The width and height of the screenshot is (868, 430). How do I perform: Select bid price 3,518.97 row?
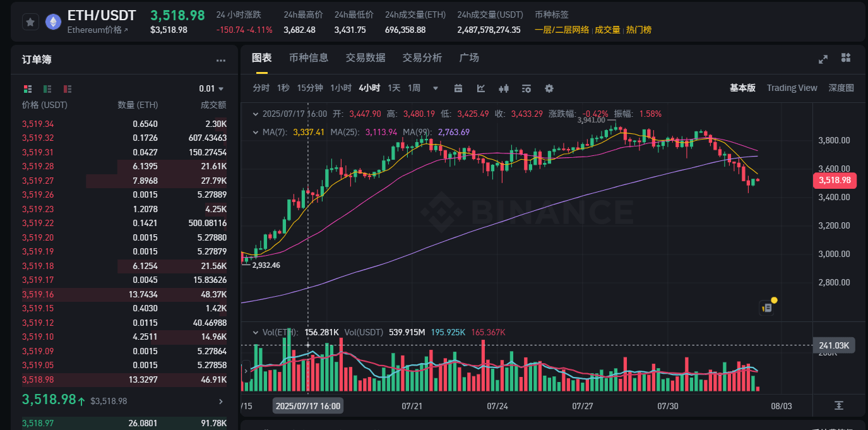[x=124, y=423]
